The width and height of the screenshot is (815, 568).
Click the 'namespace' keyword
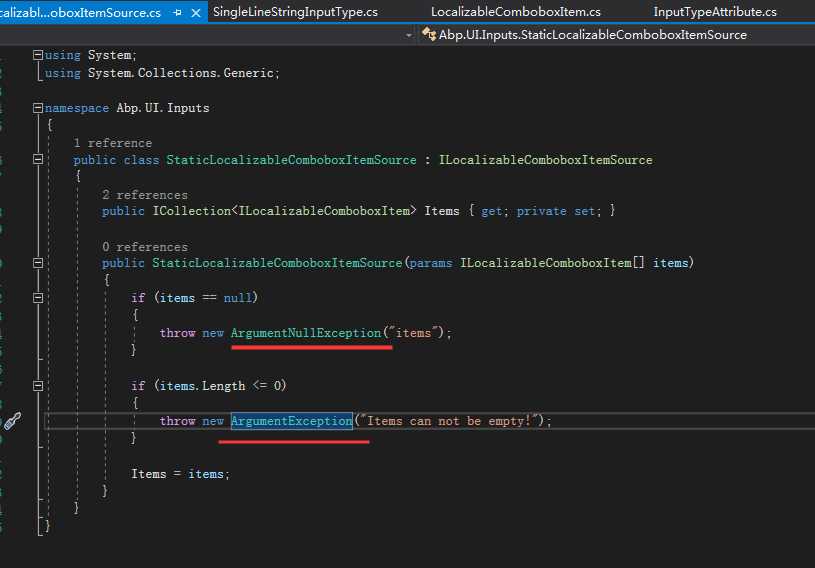pos(77,108)
